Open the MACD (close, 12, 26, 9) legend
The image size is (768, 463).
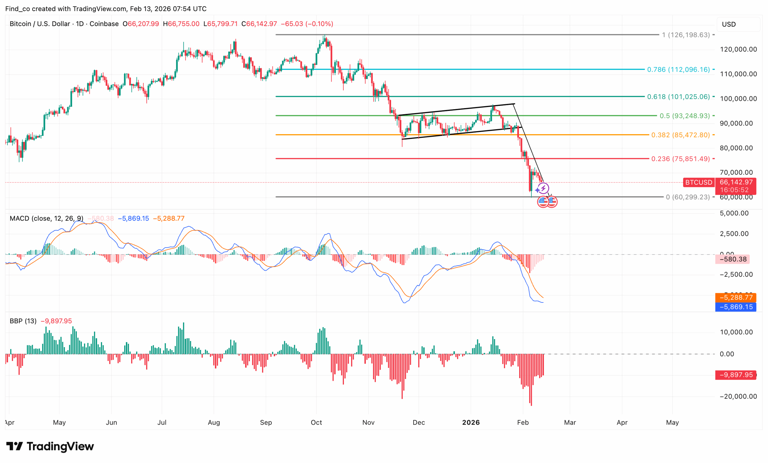pos(47,219)
